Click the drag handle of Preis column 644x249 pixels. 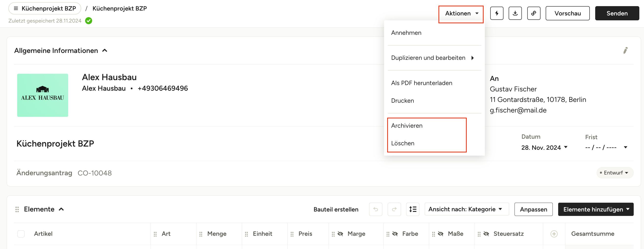292,234
